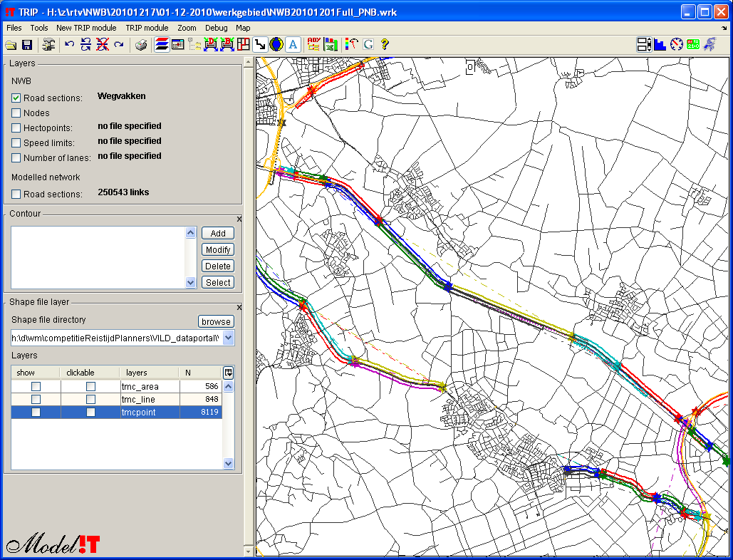Screen dimensions: 733x560
Task: Click the Add contour button
Action: pyautogui.click(x=218, y=233)
